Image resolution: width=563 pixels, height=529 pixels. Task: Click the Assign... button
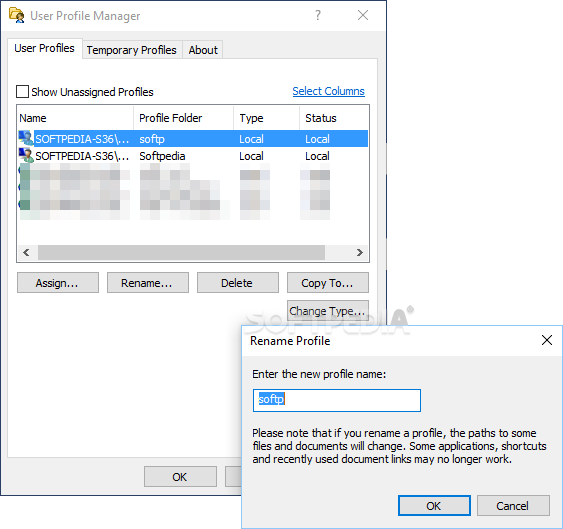pyautogui.click(x=58, y=283)
